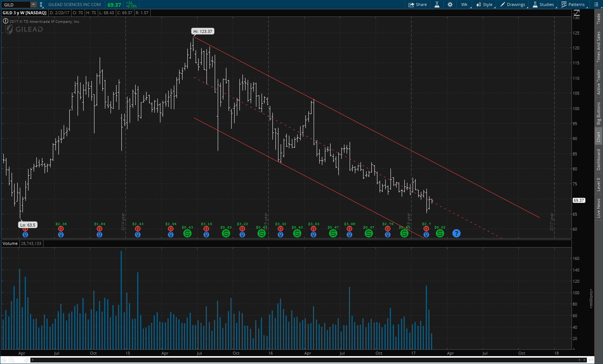
Task: Open the Patterns menu
Action: tap(573, 4)
